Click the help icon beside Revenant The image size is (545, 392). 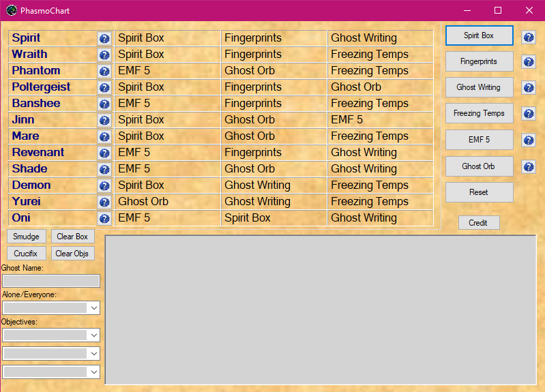pos(104,153)
